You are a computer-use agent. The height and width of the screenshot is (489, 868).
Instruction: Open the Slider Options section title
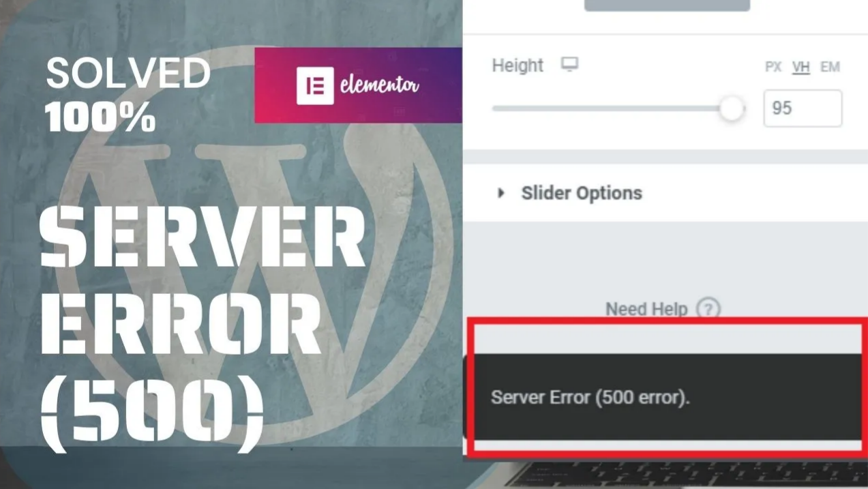click(x=582, y=193)
